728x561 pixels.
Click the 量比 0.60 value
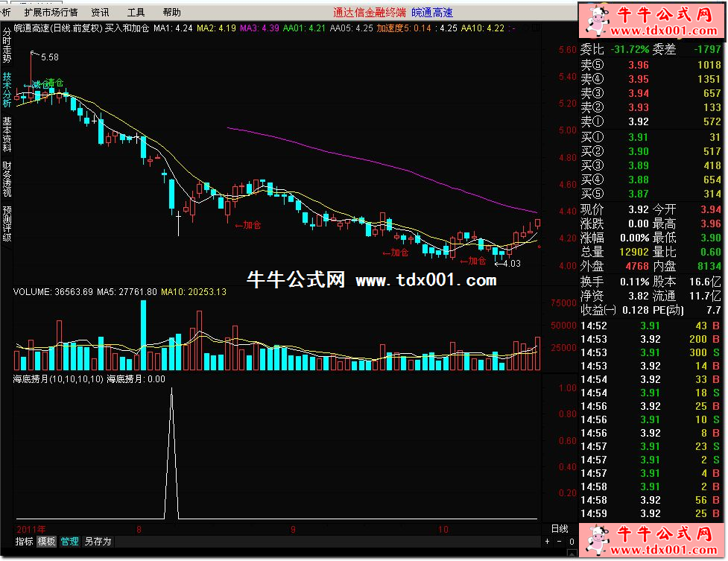pos(711,252)
